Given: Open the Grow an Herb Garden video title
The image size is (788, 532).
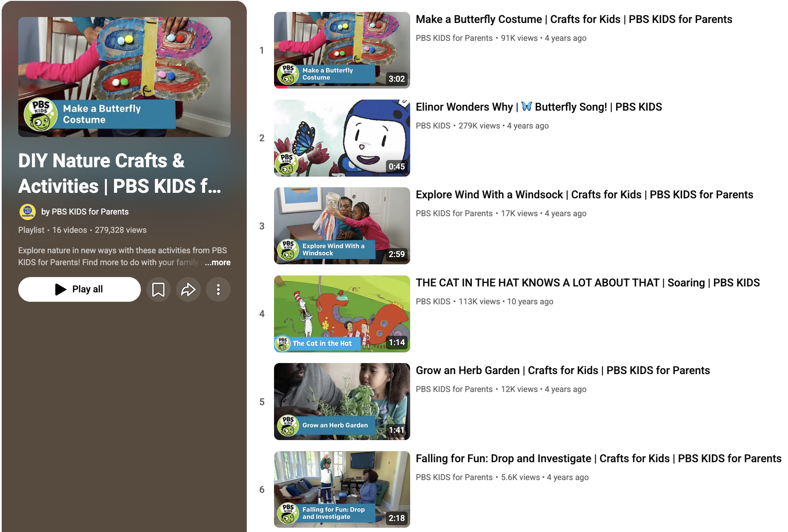Looking at the screenshot, I should [562, 370].
